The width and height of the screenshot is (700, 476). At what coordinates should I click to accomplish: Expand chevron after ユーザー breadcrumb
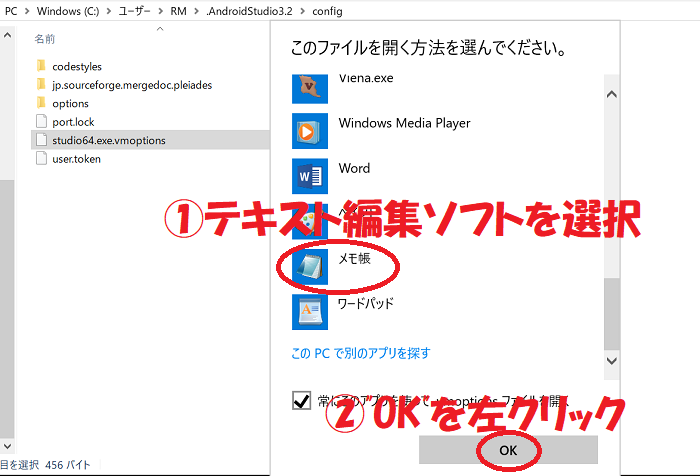click(x=161, y=11)
